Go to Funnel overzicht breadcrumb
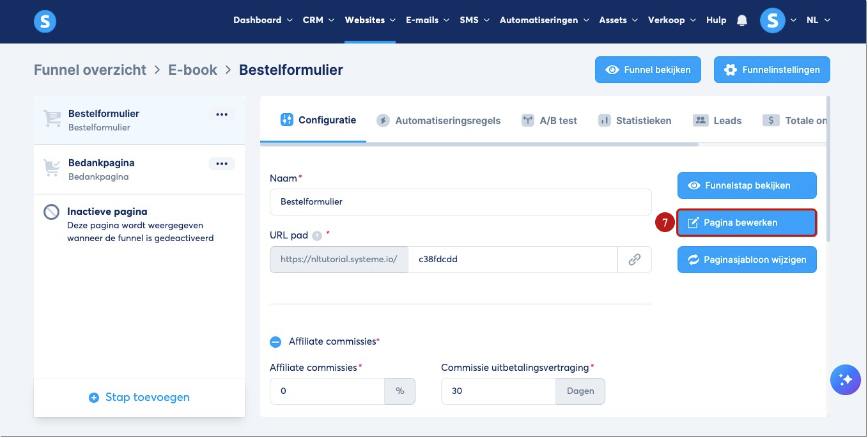The width and height of the screenshot is (868, 438). point(90,70)
